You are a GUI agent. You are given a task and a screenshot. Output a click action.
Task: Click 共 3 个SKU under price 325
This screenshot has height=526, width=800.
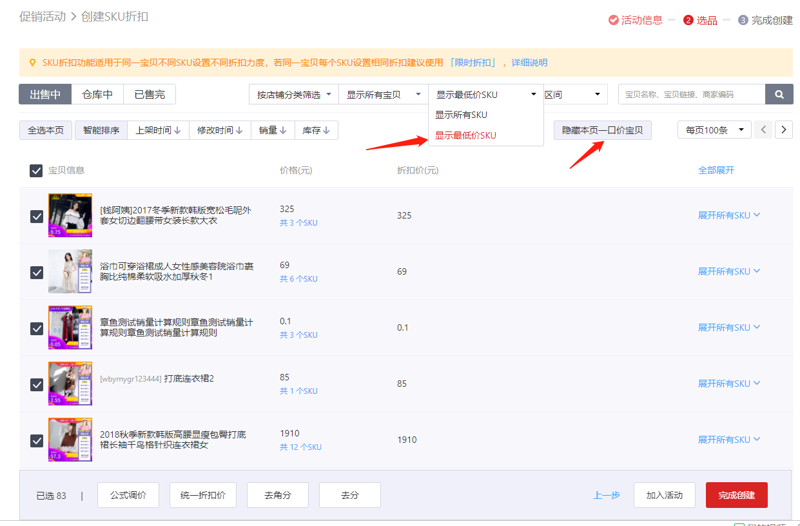pos(298,223)
